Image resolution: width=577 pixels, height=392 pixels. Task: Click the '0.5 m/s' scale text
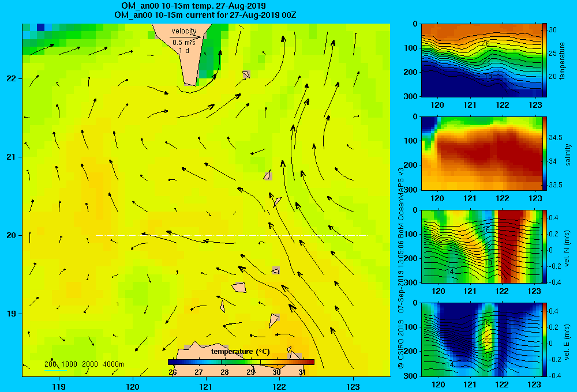[x=184, y=43]
